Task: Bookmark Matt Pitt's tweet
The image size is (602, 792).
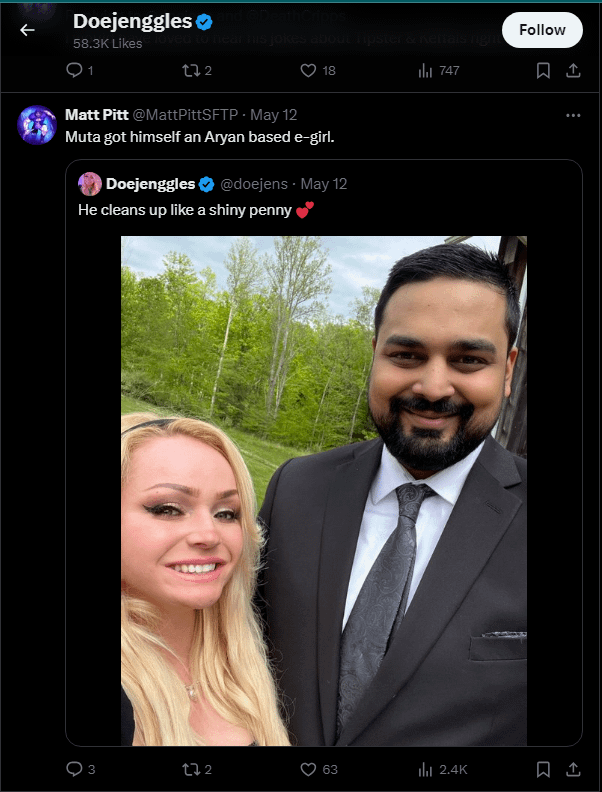Action: point(543,770)
